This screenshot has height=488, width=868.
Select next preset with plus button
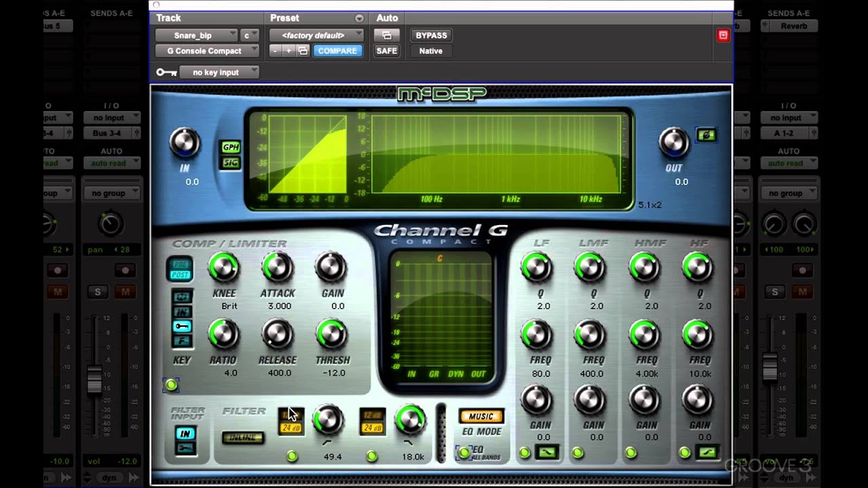pos(289,51)
